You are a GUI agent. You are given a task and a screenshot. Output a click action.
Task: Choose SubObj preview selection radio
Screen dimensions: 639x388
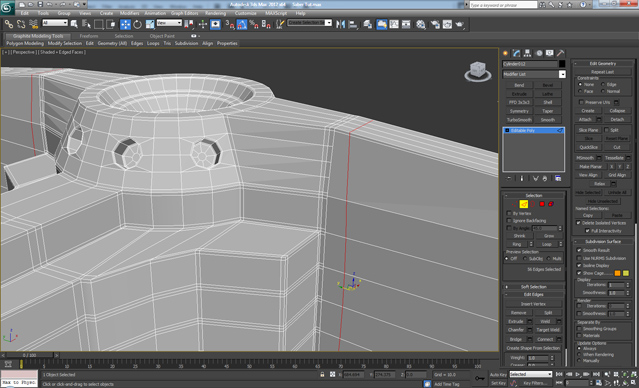tap(525, 259)
